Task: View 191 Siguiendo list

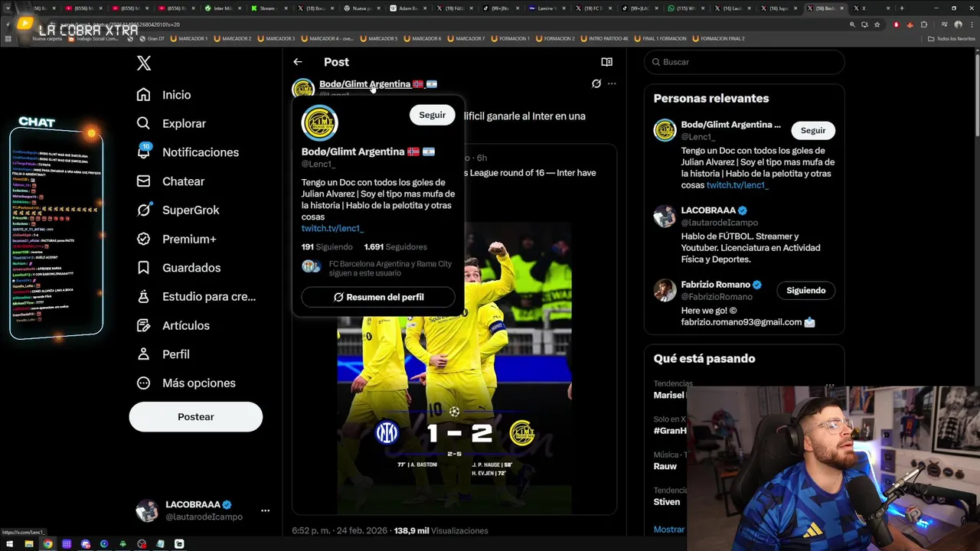Action: point(327,246)
